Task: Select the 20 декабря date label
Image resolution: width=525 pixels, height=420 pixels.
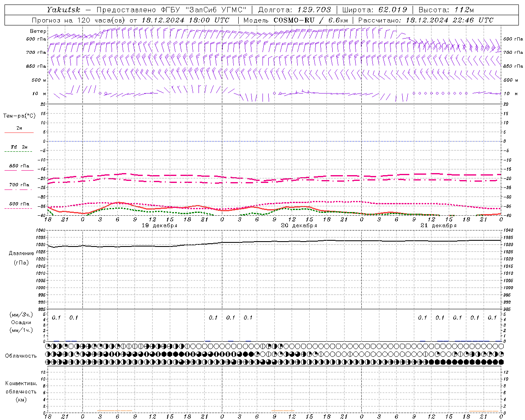Action: 299,225
